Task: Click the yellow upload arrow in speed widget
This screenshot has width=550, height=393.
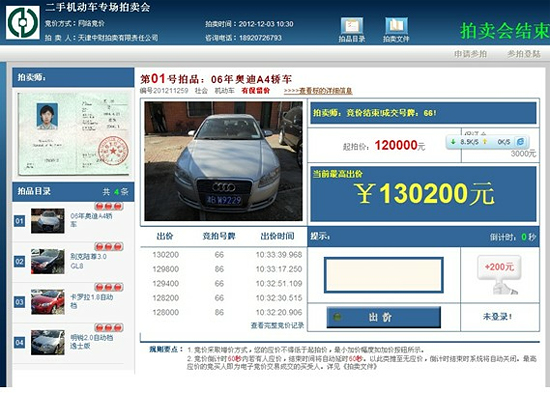Action: (x=485, y=142)
